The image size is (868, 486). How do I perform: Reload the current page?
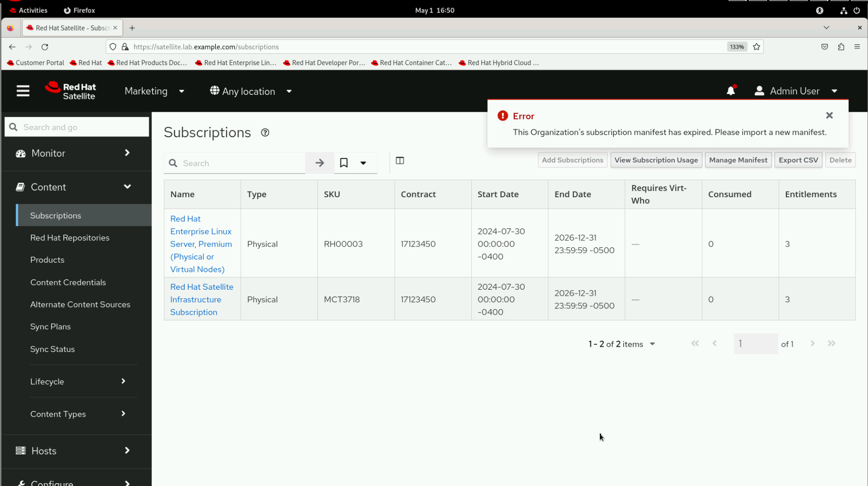(x=45, y=47)
